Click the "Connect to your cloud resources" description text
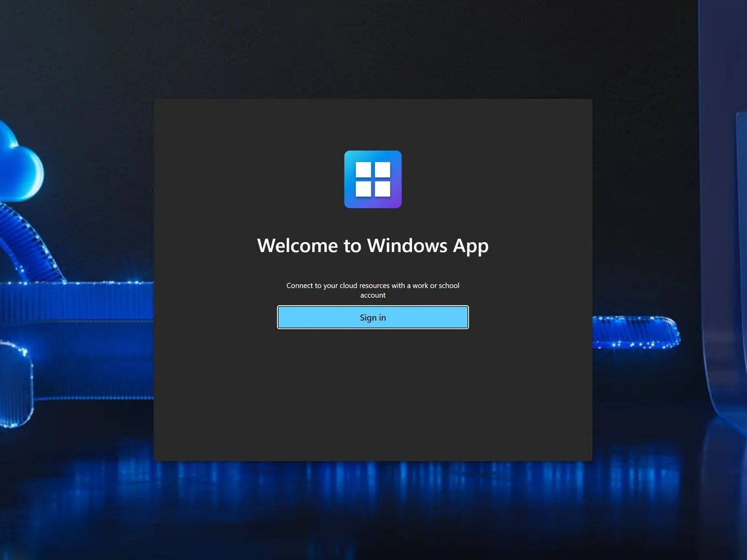Viewport: 747px width, 560px height. (x=372, y=290)
